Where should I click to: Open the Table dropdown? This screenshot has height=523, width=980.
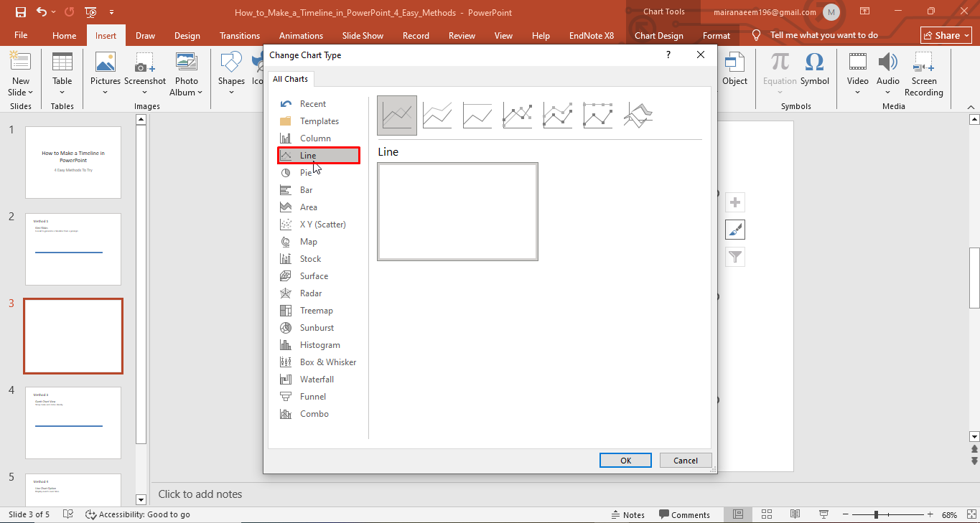coord(62,92)
